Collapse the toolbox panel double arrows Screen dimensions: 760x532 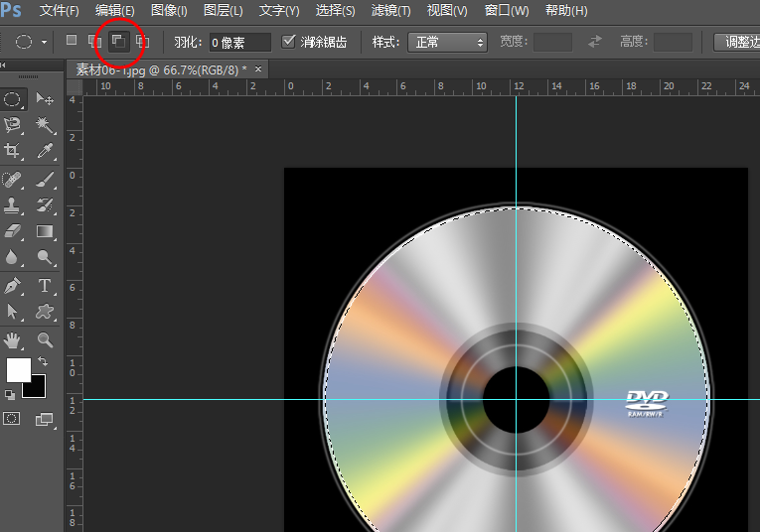(3, 65)
